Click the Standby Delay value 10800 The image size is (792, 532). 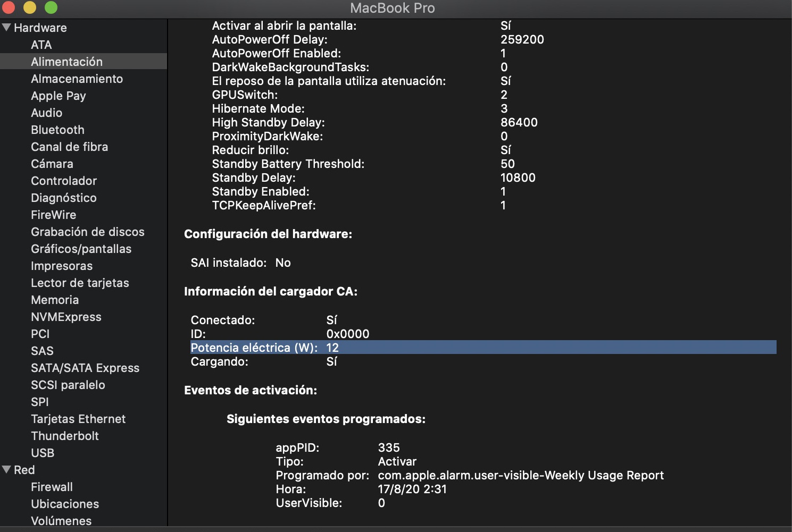click(518, 178)
